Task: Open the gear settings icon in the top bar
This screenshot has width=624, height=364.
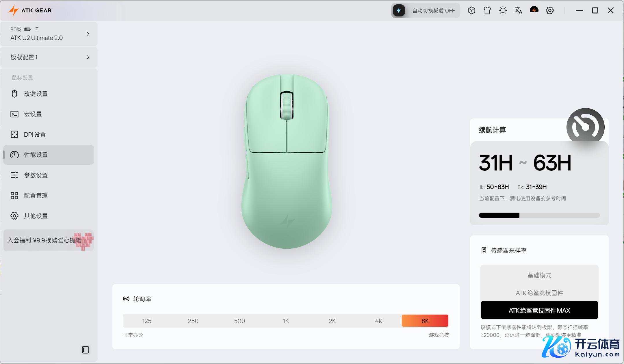Action: 549,11
